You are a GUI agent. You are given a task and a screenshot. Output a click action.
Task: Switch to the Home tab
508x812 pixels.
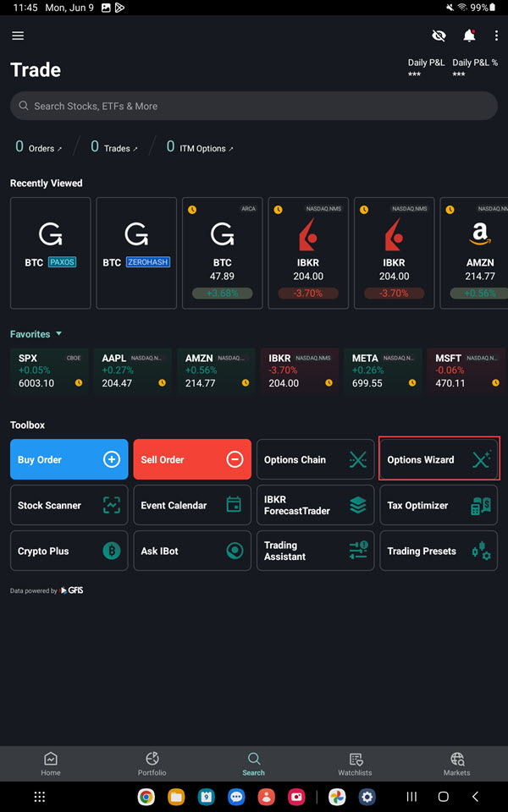[x=51, y=764]
